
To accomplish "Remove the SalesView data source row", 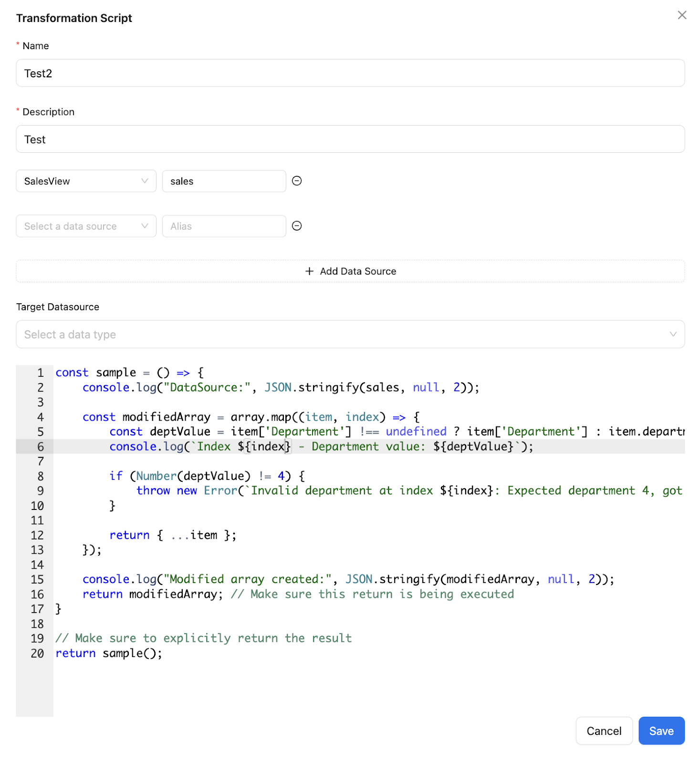I will coord(297,181).
